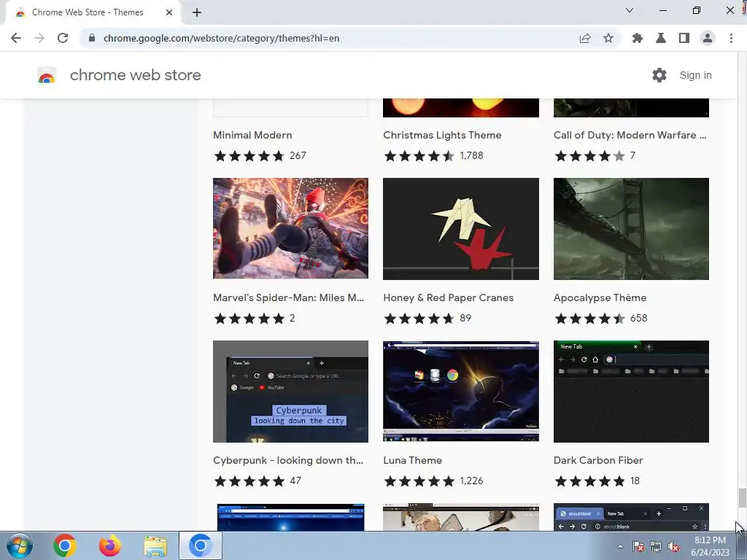This screenshot has height=560, width=747.
Task: Open the Luna Theme thumbnail
Action: click(x=461, y=392)
